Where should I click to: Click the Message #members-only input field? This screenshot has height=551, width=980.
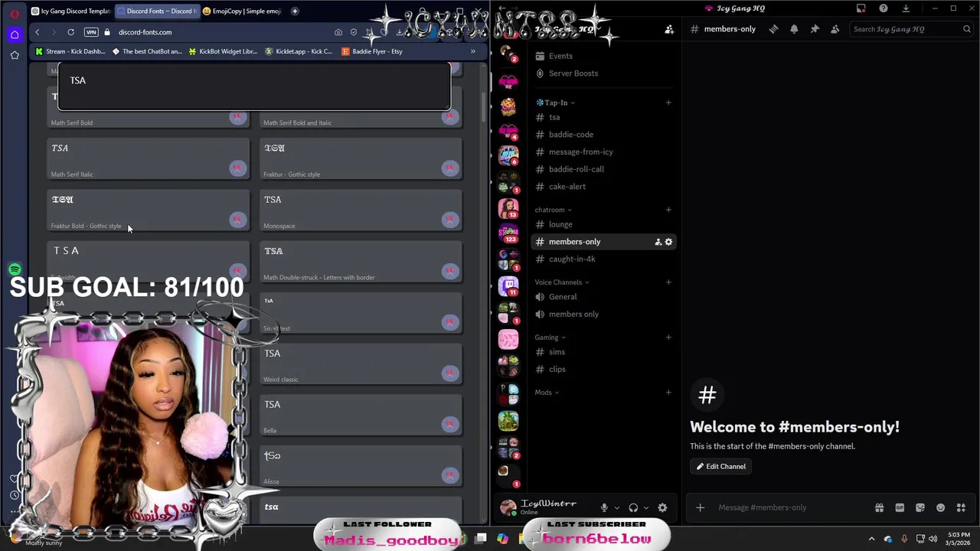pyautogui.click(x=792, y=507)
